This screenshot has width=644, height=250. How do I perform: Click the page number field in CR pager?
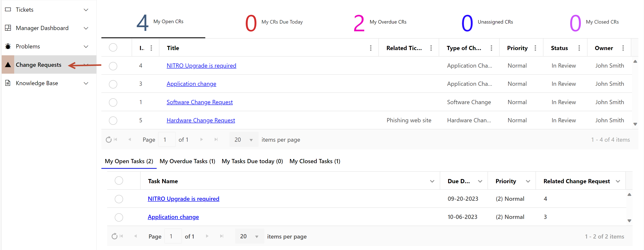coord(167,140)
